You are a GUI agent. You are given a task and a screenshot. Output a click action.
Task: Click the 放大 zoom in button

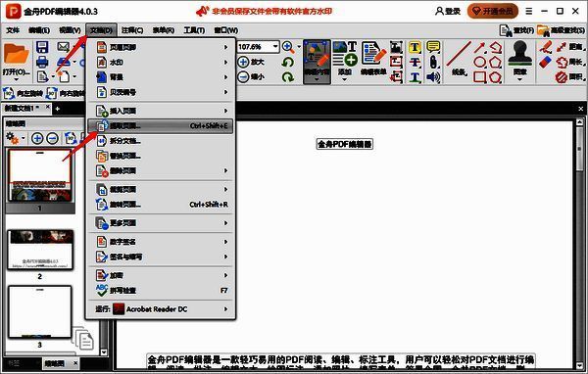[x=251, y=62]
